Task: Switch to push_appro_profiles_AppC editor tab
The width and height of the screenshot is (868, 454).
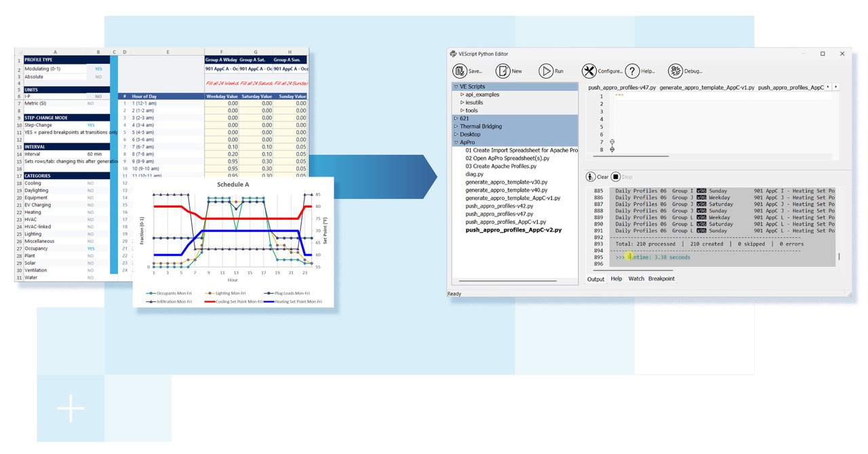Action: [791, 88]
